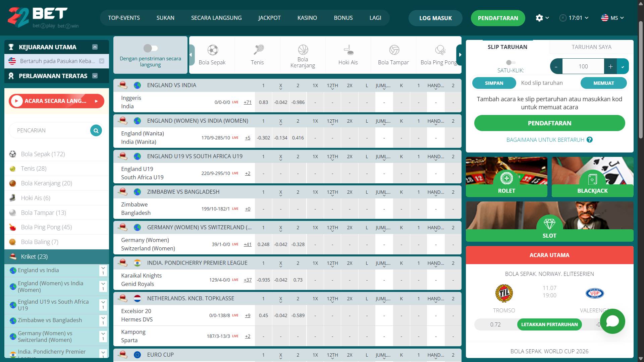Toggle the Satu-Klik one-click switch
This screenshot has height=362, width=644.
point(511,63)
